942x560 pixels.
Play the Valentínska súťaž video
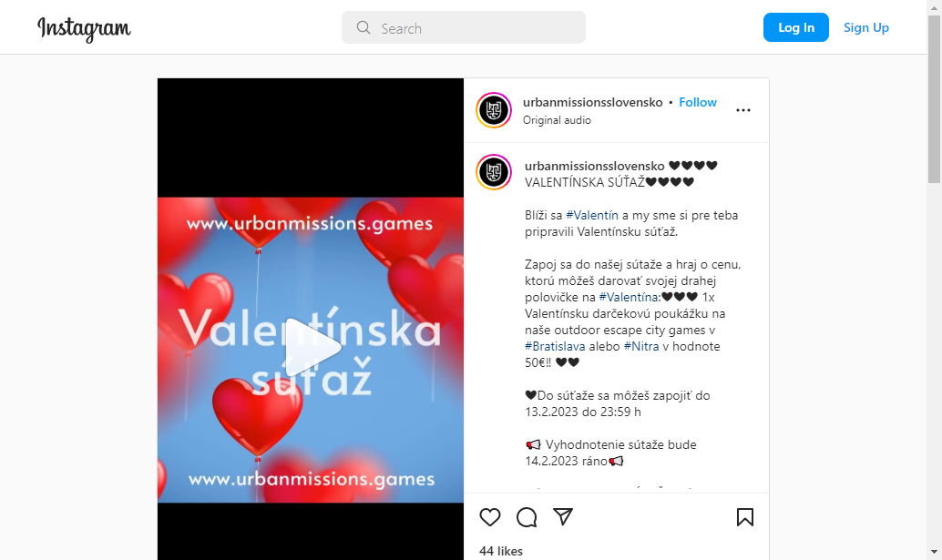point(312,348)
